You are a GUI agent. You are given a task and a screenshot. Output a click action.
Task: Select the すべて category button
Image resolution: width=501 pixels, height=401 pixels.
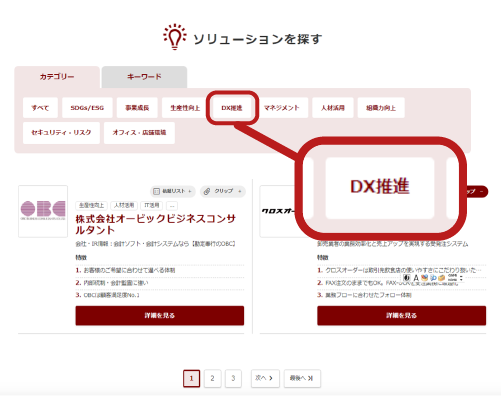[40, 108]
